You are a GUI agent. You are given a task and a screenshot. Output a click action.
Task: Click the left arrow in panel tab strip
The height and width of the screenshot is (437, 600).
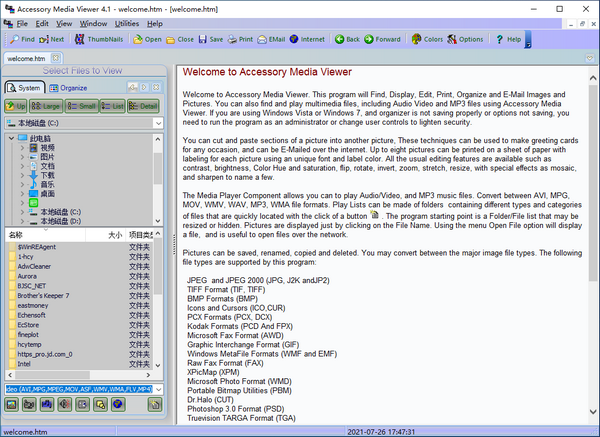click(133, 87)
